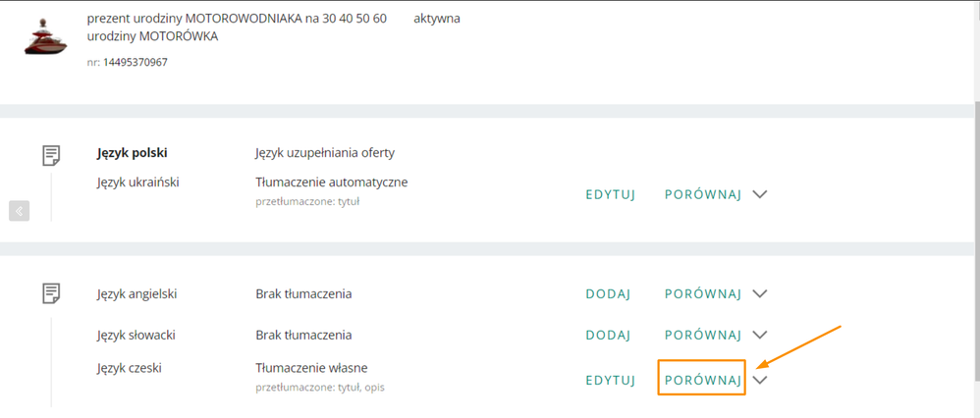Image resolution: width=980 pixels, height=418 pixels.
Task: Expand options chevron for Ukrainian translation
Action: pyautogui.click(x=759, y=194)
